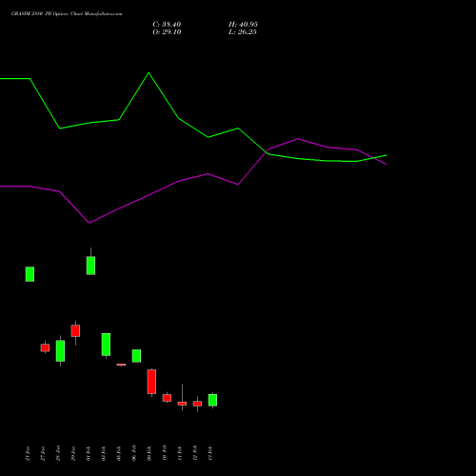Click the 06 Feb date axis label
The width and height of the screenshot is (476, 476).
click(134, 453)
